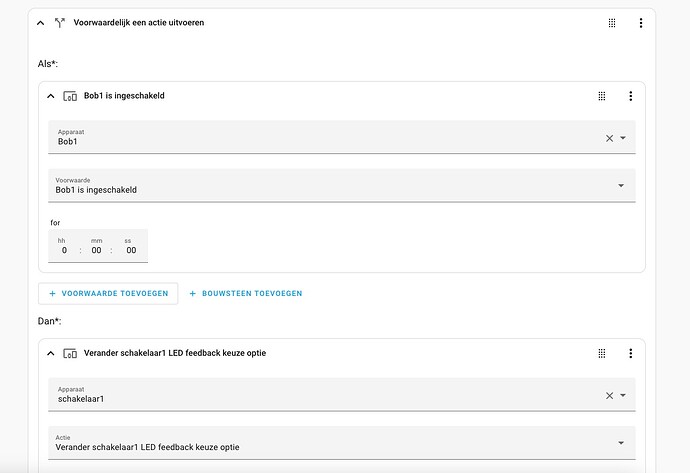Image resolution: width=690 pixels, height=473 pixels.
Task: Open the Apparaat schakelaar1 dropdown arrow
Action: click(623, 395)
